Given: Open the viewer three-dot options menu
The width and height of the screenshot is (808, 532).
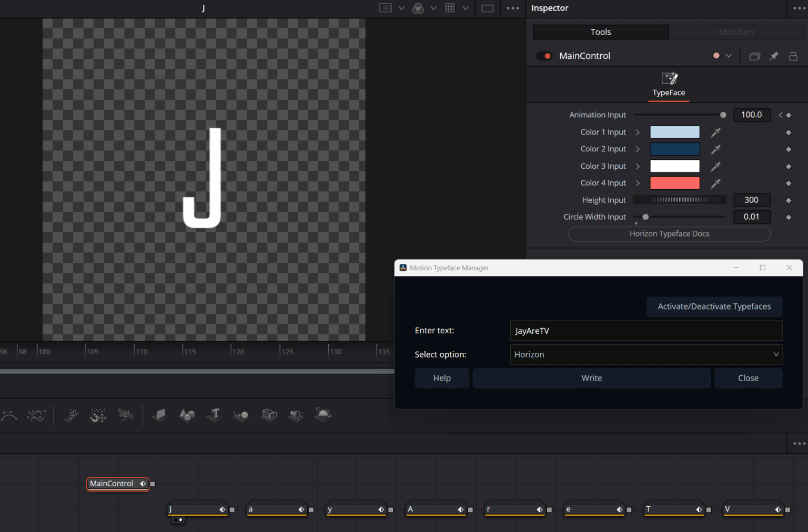Looking at the screenshot, I should point(513,8).
